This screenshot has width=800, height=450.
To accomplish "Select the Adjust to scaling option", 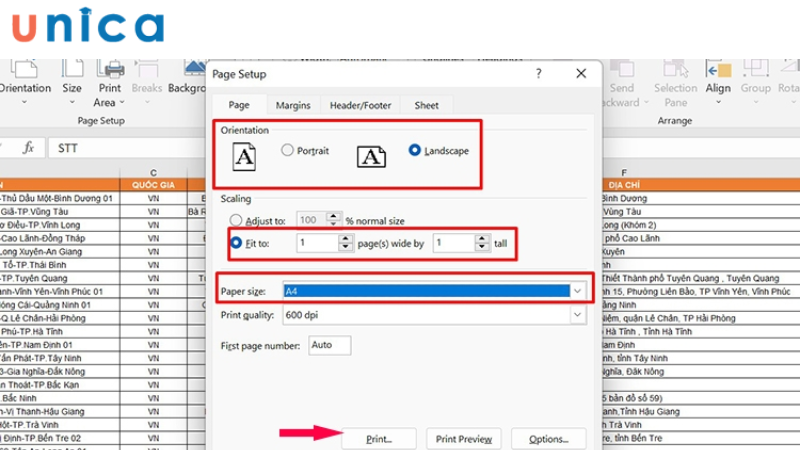I will (x=235, y=220).
